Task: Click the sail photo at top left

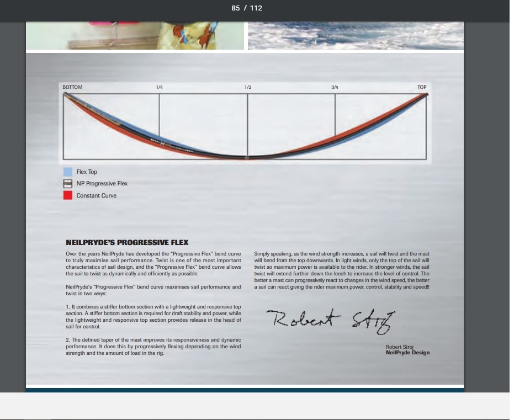Action: coord(135,35)
